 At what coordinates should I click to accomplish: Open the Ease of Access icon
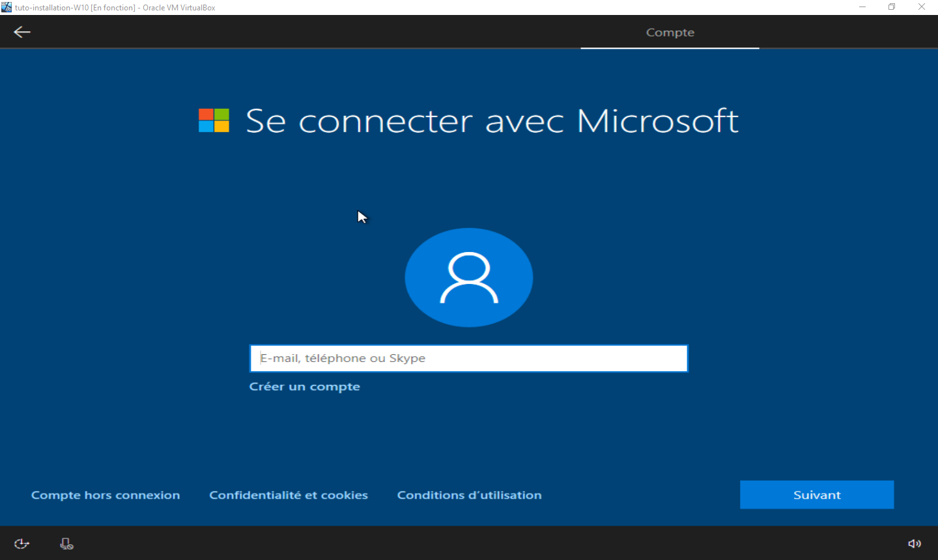click(21, 544)
